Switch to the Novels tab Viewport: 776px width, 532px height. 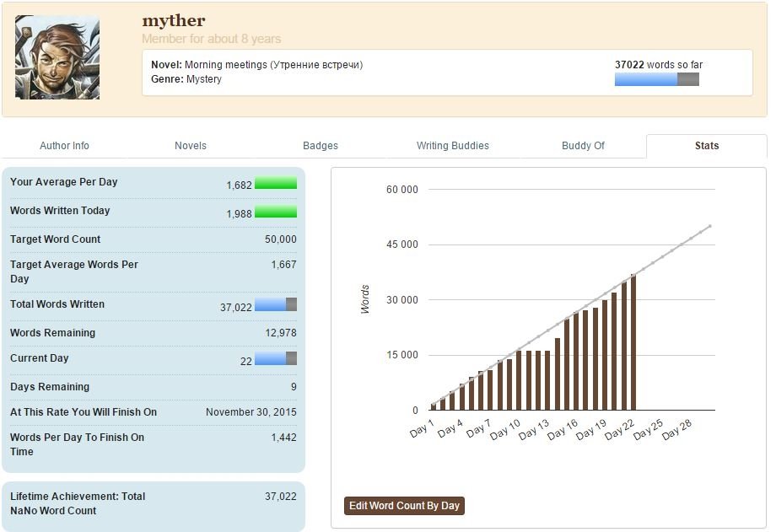pos(191,146)
